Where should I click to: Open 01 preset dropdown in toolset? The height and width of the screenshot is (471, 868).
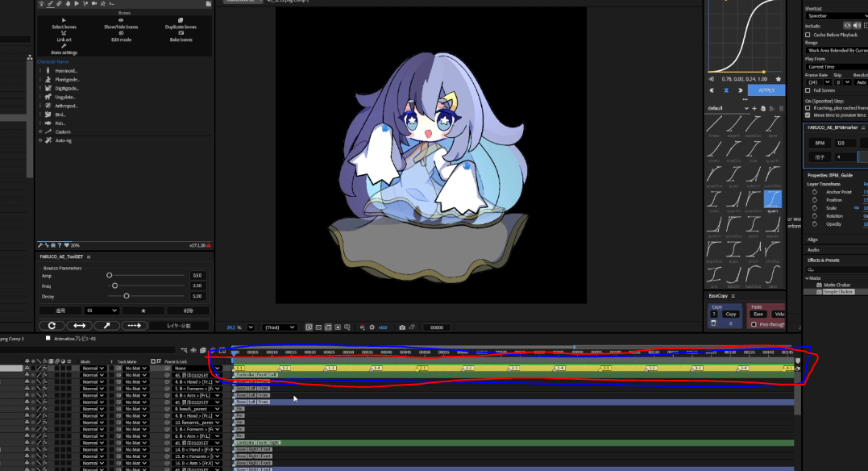(x=102, y=311)
